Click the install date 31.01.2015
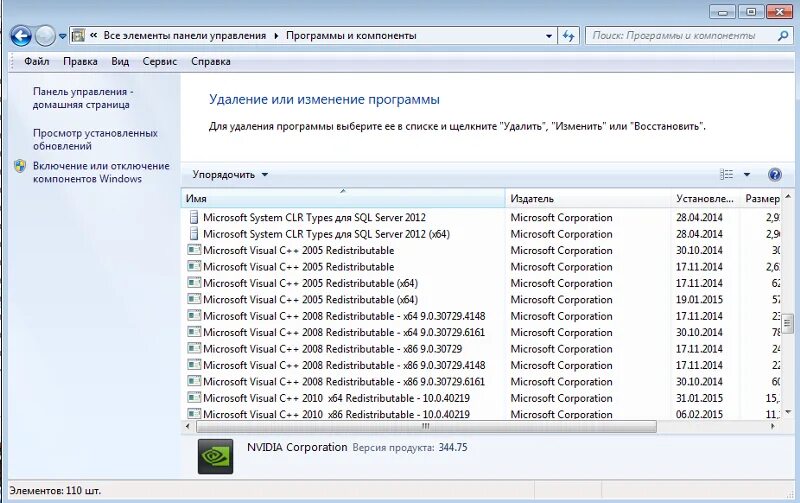Viewport: 800px width, 503px height. click(x=699, y=398)
